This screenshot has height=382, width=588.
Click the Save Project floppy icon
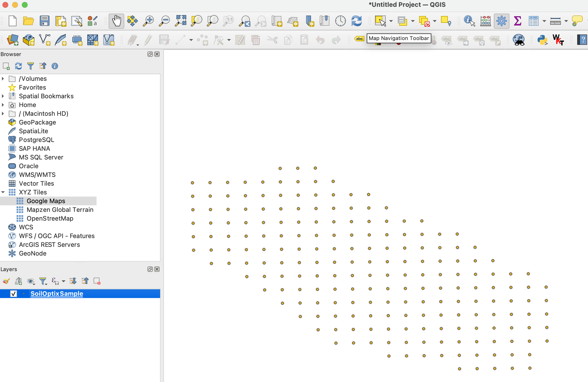(44, 21)
